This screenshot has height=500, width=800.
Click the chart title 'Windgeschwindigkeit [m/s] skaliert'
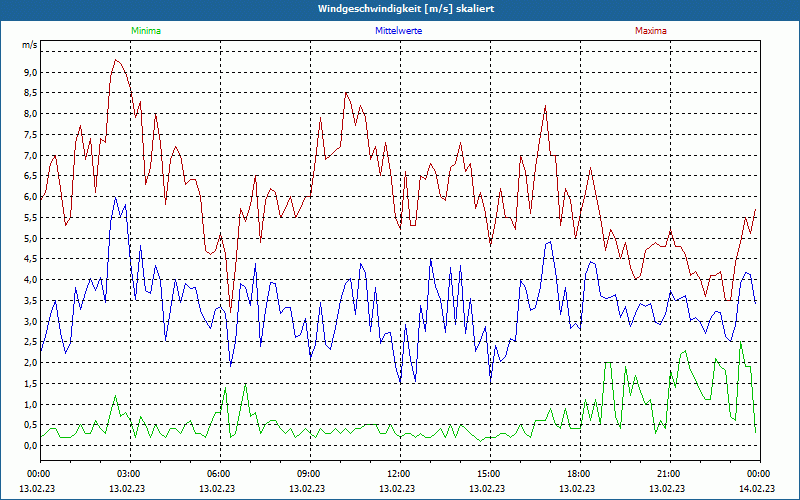(x=406, y=9)
